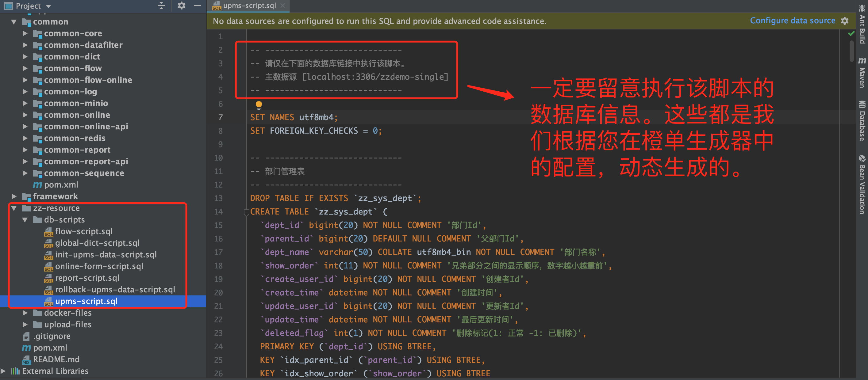
Task: Switch to the upms-script.sql editor tab
Action: coord(249,6)
